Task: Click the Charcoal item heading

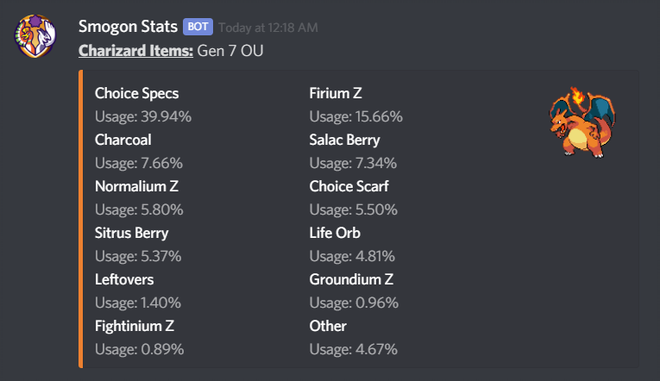Action: click(123, 140)
